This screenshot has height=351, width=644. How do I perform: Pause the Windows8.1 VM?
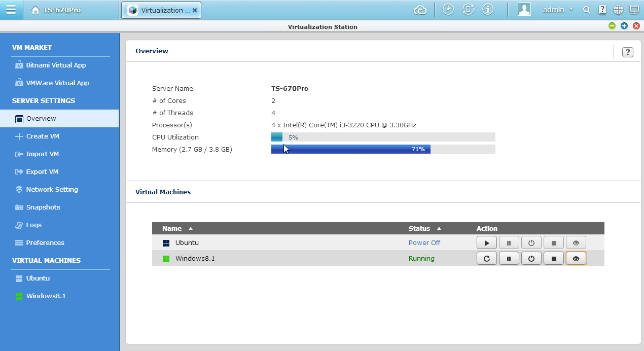coord(509,259)
